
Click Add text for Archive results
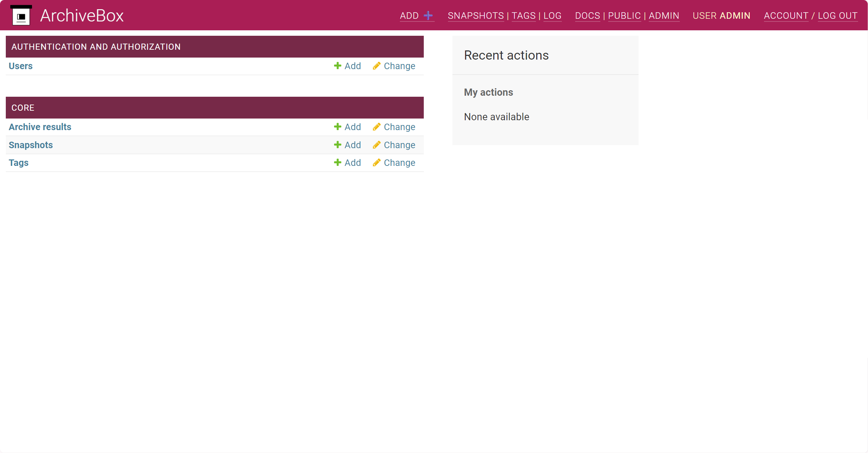[353, 127]
